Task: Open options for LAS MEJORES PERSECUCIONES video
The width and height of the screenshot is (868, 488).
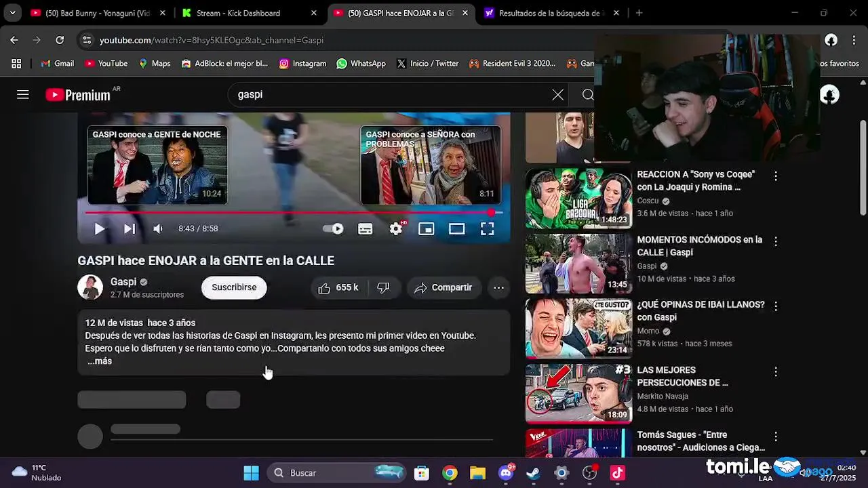Action: click(776, 371)
